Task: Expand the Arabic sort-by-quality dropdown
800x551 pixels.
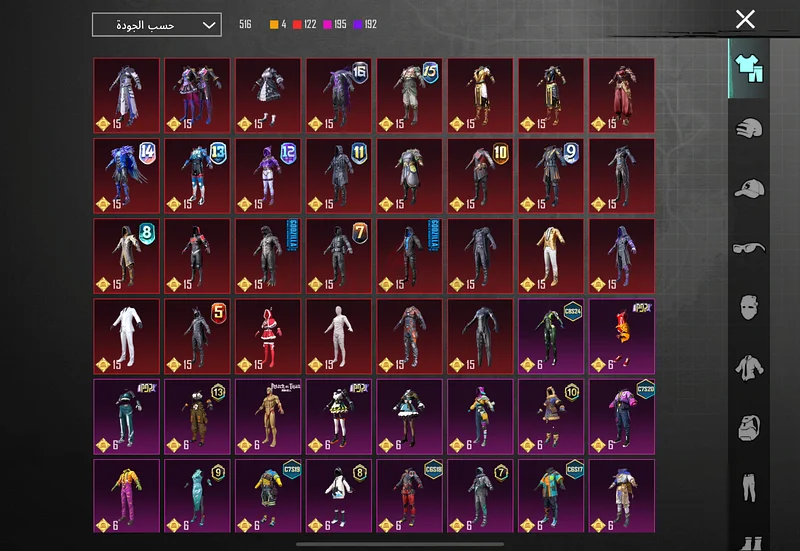Action: [157, 24]
